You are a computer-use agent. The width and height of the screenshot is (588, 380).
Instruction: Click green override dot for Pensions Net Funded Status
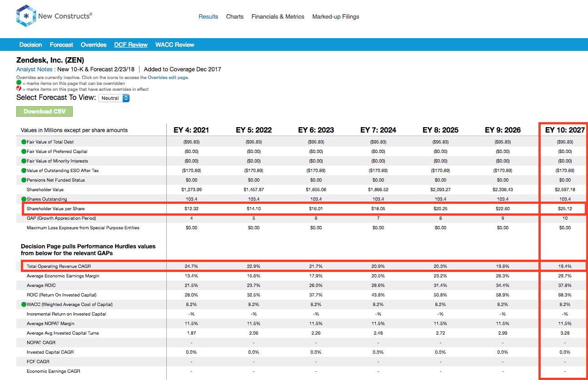click(x=24, y=180)
